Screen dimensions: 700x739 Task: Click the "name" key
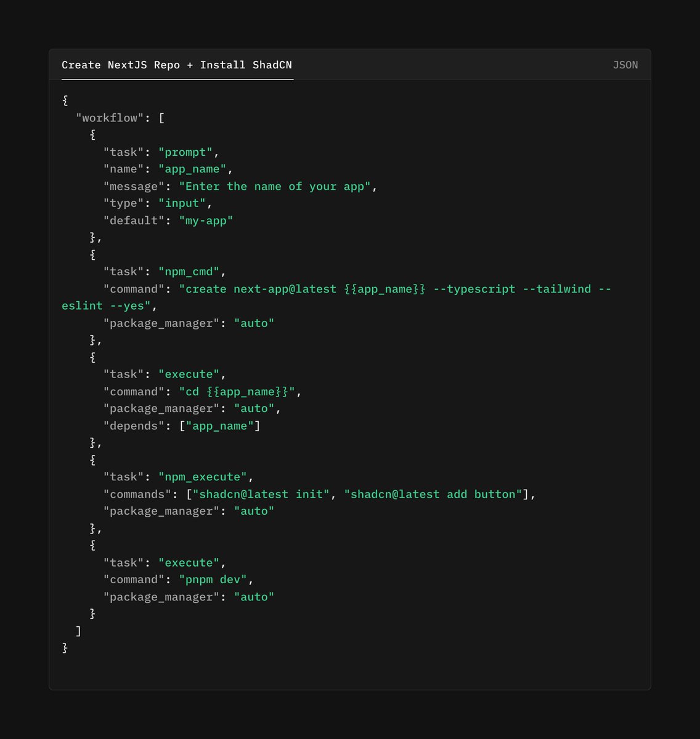[124, 169]
